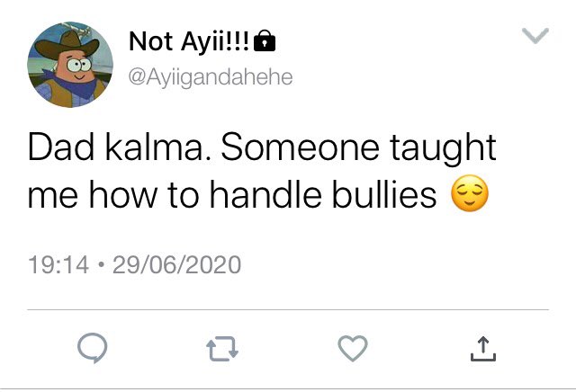The width and height of the screenshot is (576, 392).
Task: Expand tweet options with the chevron arrow
Action: (x=535, y=36)
